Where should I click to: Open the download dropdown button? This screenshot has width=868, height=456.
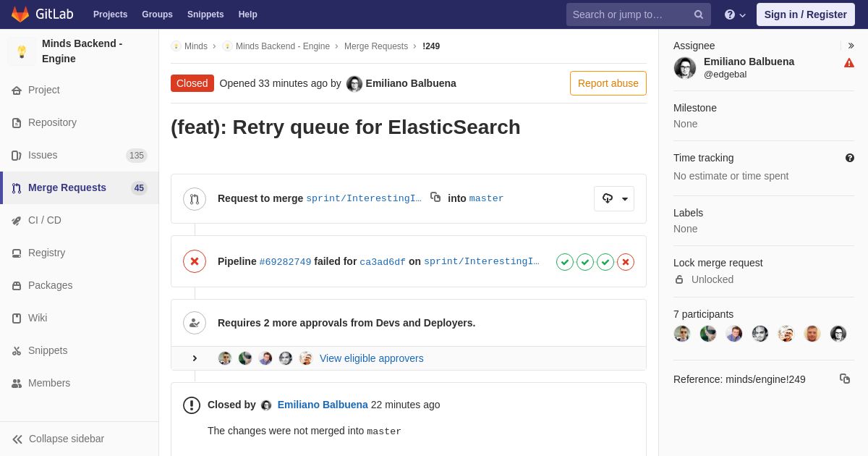coord(614,198)
